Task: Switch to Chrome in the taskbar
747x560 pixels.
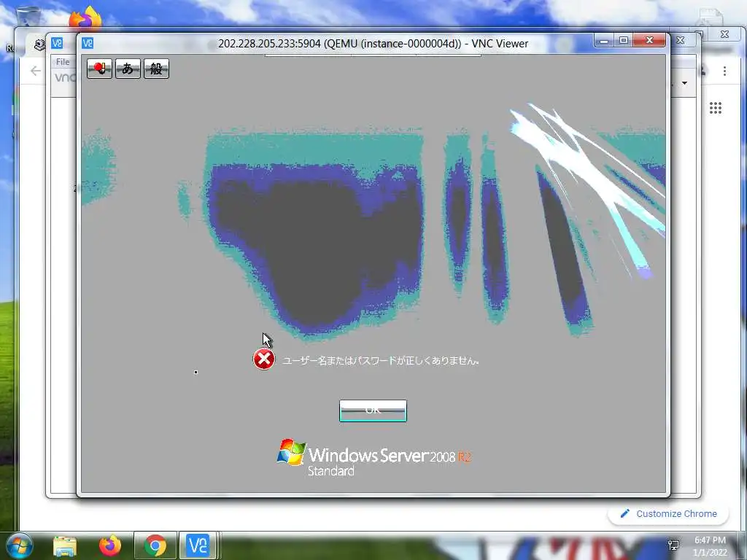Action: click(155, 545)
